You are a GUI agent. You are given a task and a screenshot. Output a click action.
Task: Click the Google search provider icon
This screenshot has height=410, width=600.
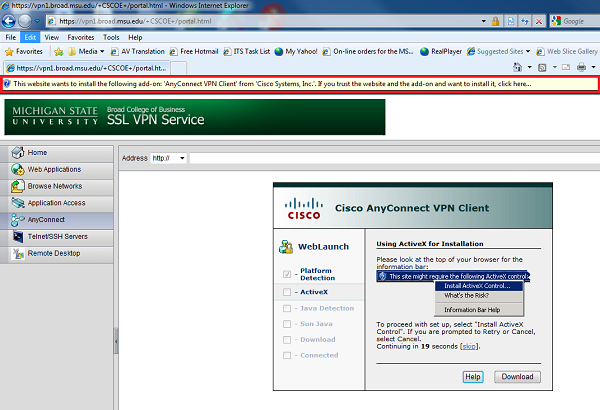pos(556,21)
